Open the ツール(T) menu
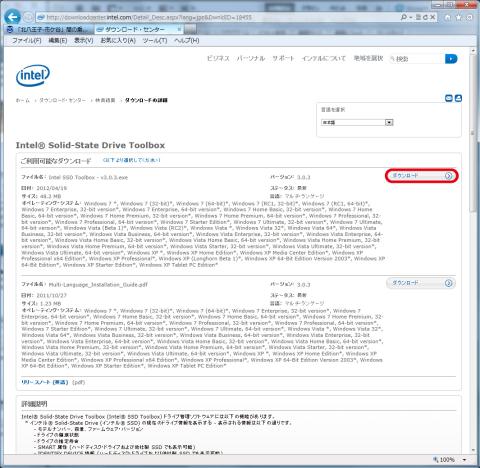The image size is (480, 468). click(x=155, y=40)
